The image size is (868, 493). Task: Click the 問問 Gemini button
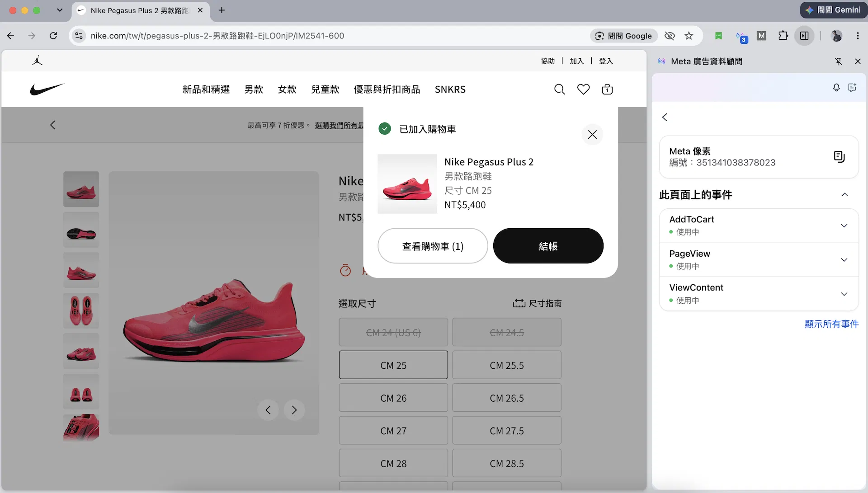[x=833, y=10]
